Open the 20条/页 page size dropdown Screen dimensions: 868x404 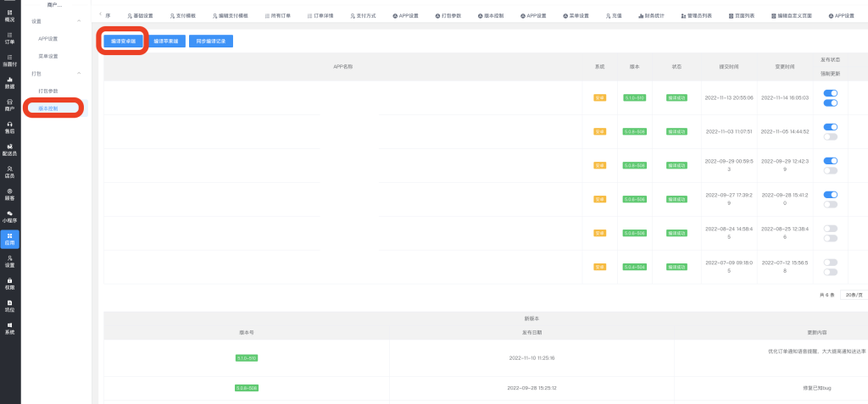[x=852, y=295]
